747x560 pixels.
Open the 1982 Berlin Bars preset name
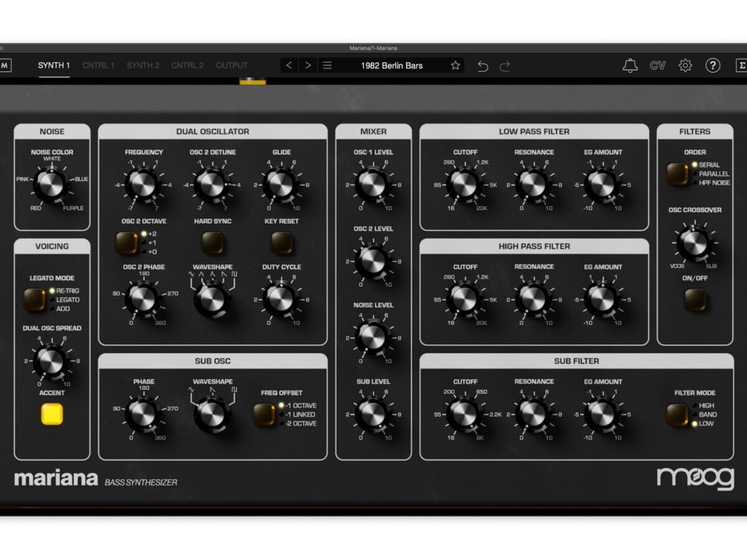pos(392,65)
